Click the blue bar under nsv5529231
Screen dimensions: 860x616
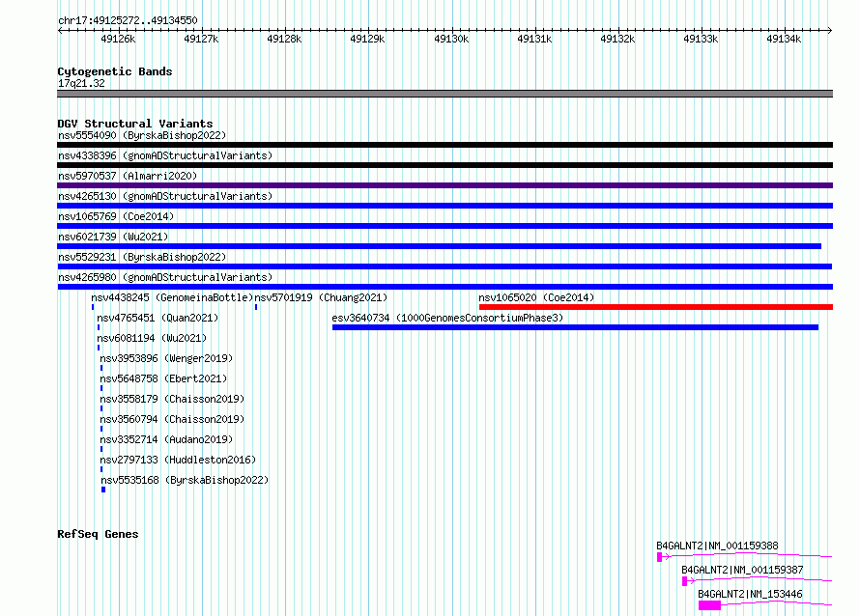[444, 266]
